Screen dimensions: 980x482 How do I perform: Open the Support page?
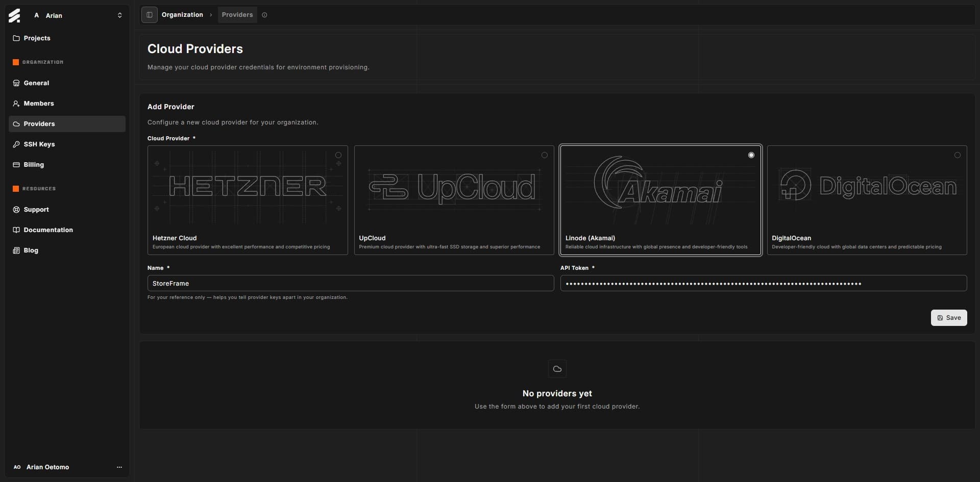tap(67, 210)
